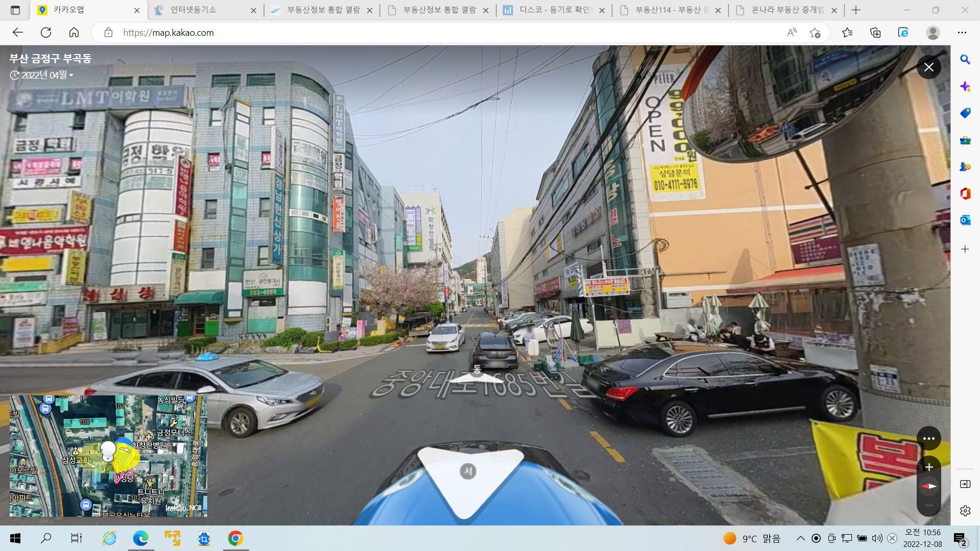The height and width of the screenshot is (551, 980).
Task: Open the roadview date dropdown 2022년 04월
Action: 42,75
